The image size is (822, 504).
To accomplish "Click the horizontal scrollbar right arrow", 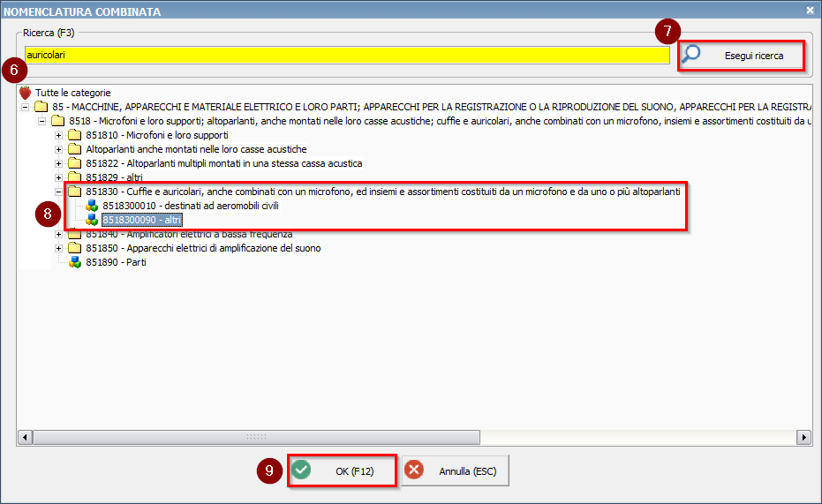I will [803, 437].
